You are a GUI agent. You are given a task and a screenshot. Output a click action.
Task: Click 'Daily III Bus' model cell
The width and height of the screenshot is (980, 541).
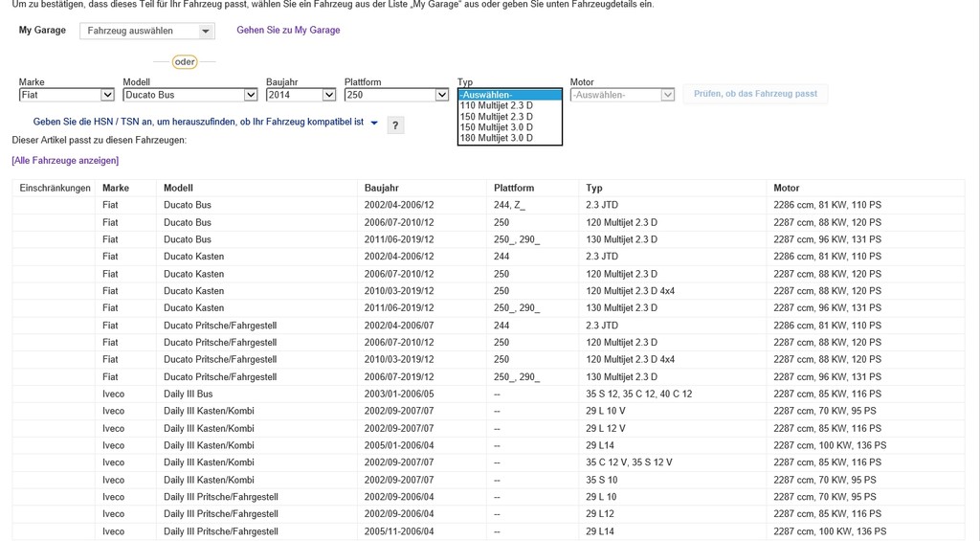189,394
